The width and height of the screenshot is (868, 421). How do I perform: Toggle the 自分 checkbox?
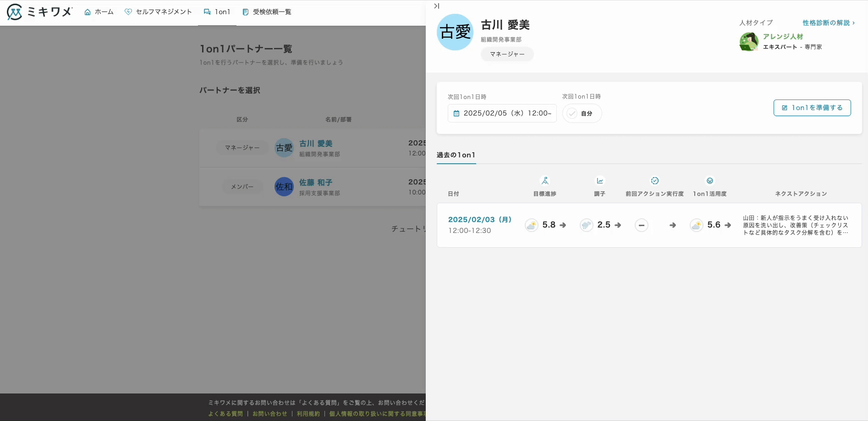coord(572,113)
